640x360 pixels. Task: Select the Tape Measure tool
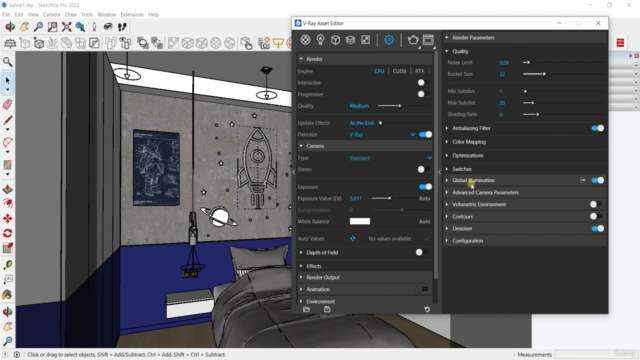7,265
